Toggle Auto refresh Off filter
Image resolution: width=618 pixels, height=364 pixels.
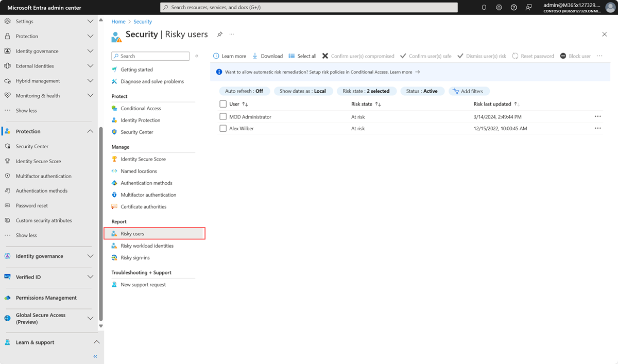(244, 91)
